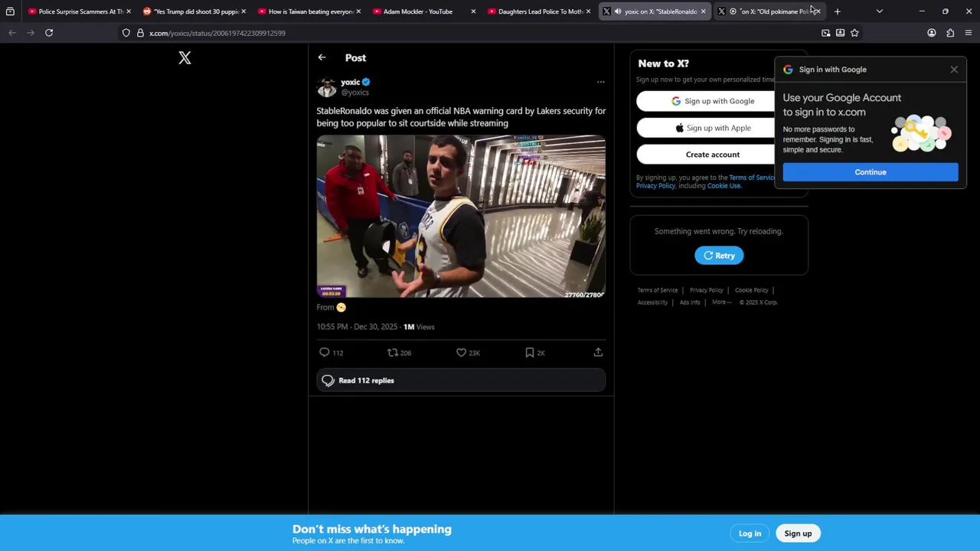Open footer Accessibility link
This screenshot has height=551, width=980.
(652, 302)
